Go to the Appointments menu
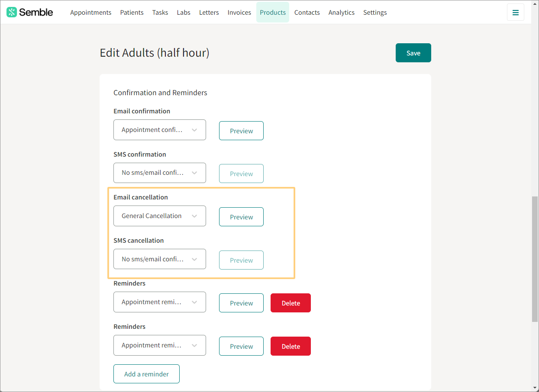This screenshot has height=392, width=539. (x=91, y=13)
